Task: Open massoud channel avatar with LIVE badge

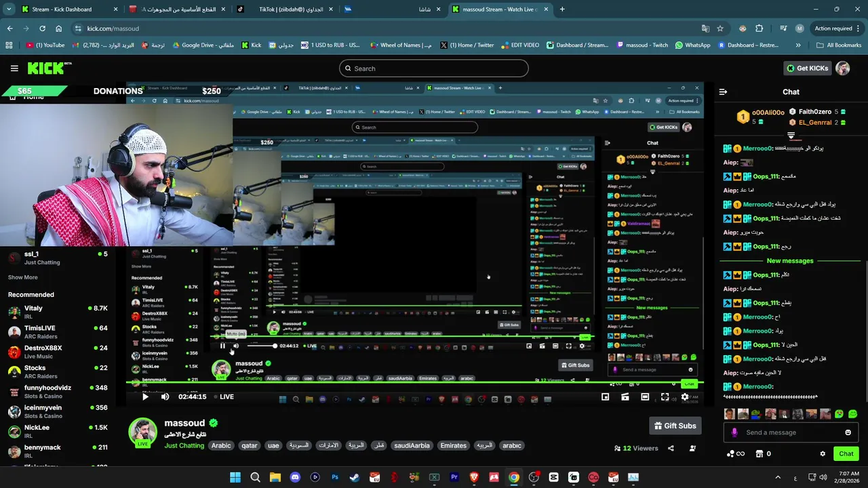Action: pyautogui.click(x=142, y=432)
